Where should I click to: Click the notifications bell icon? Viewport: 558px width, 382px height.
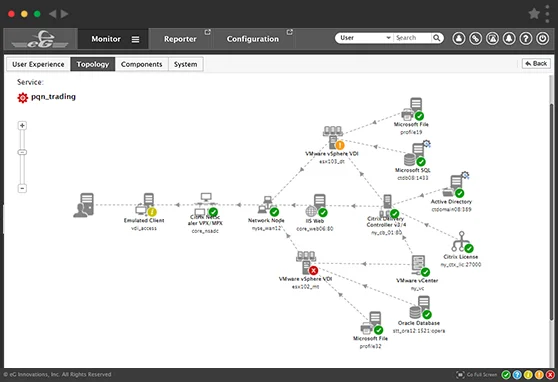pyautogui.click(x=509, y=38)
